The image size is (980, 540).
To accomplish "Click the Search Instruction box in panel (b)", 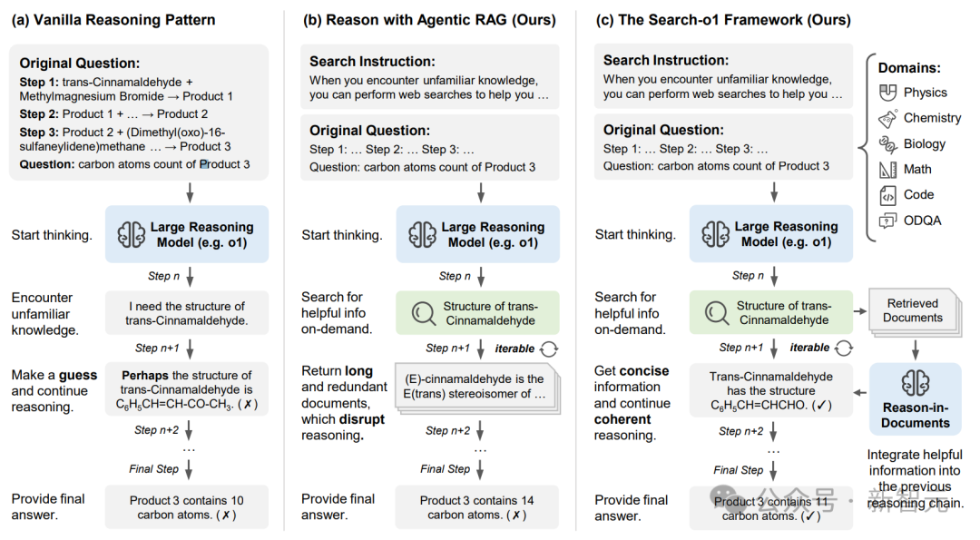I will click(x=429, y=77).
